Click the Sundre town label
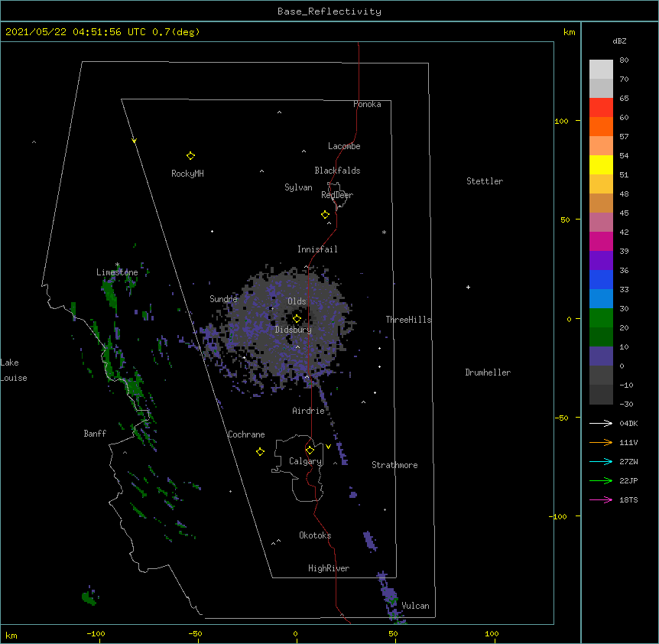Viewport: 659px width, 644px height. [x=223, y=299]
